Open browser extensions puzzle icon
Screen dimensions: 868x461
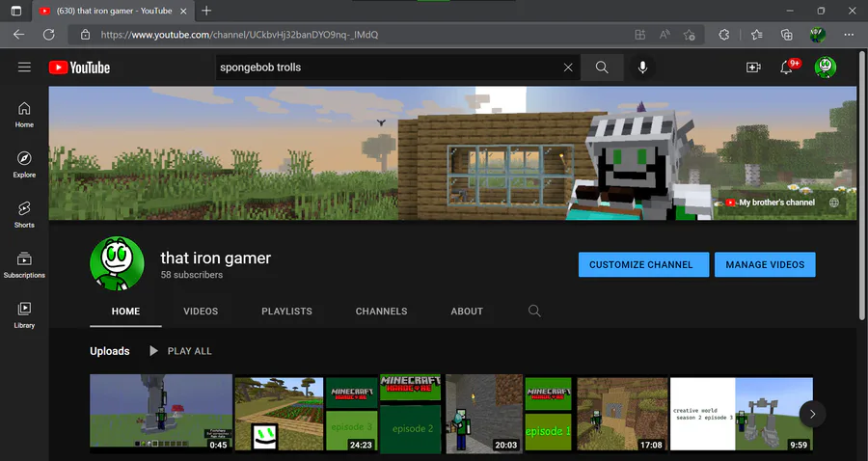724,35
